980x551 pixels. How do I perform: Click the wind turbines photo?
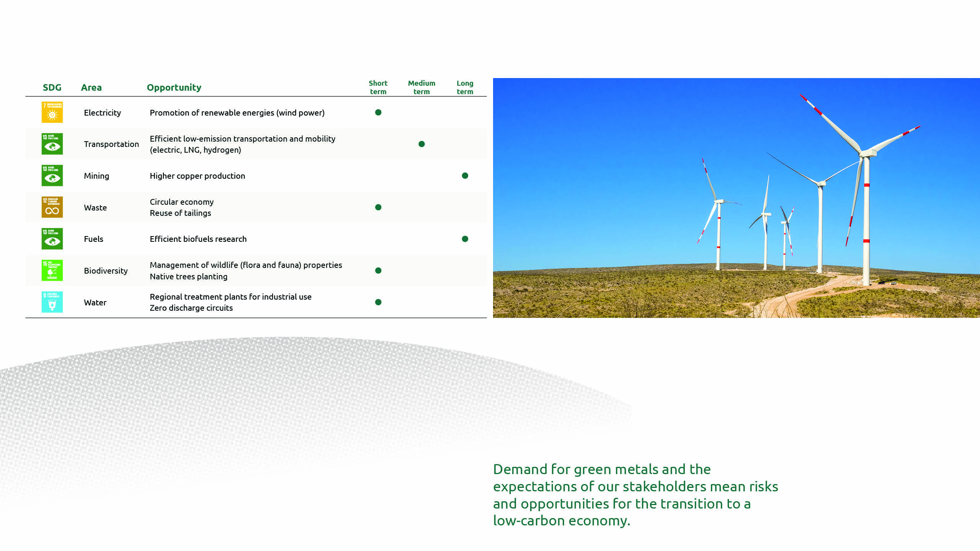[736, 198]
